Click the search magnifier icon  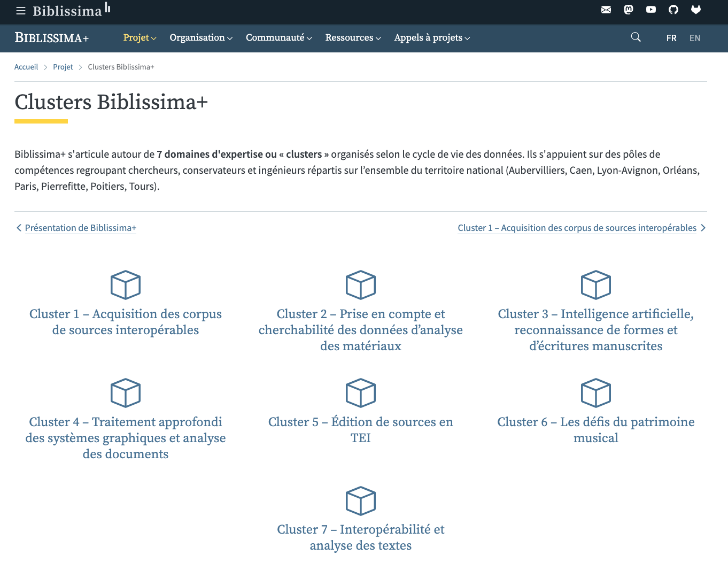(x=636, y=37)
